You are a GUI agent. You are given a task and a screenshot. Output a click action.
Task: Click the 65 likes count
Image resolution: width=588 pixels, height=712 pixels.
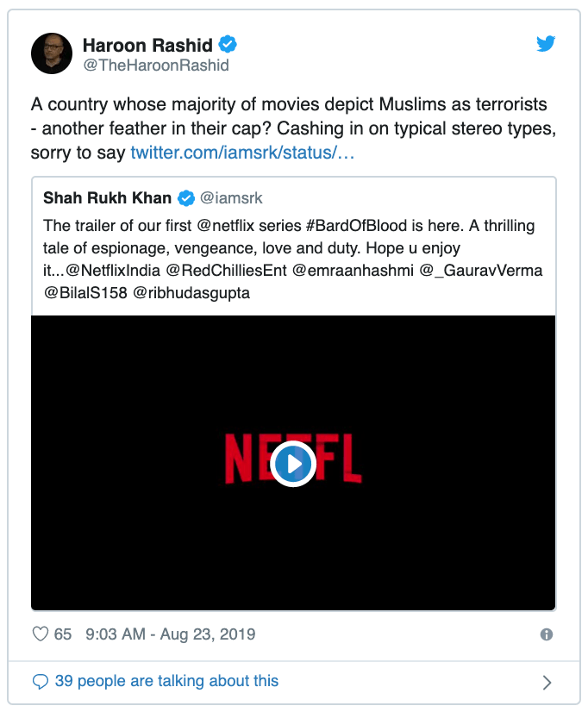click(x=63, y=634)
